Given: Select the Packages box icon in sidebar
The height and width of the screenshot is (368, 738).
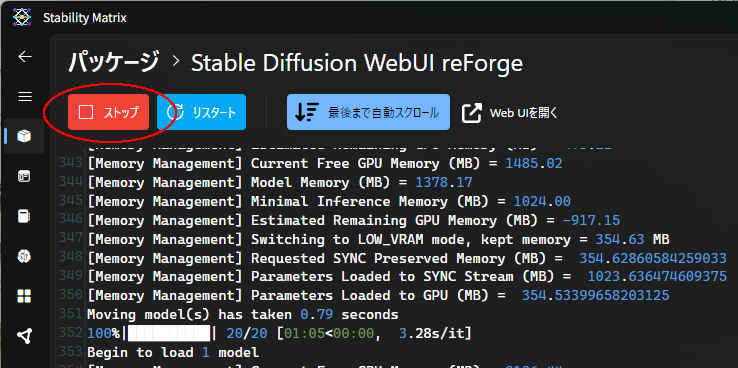Looking at the screenshot, I should (24, 136).
